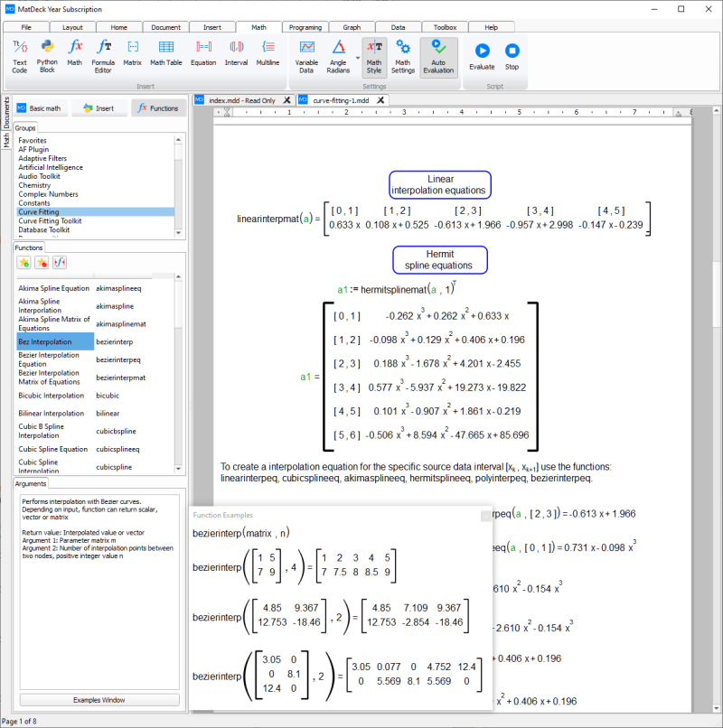Open the Formula Editor
This screenshot has width=723, height=728.
tap(103, 57)
